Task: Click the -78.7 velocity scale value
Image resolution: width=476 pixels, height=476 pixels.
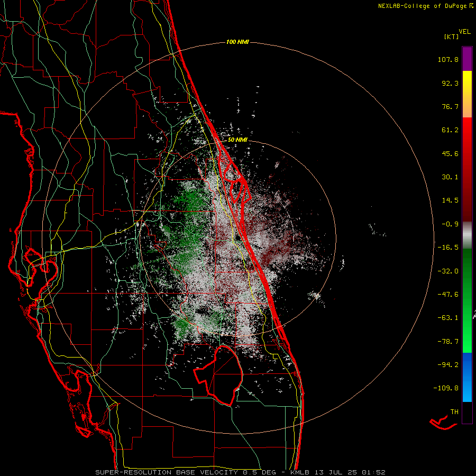Action: point(448,342)
